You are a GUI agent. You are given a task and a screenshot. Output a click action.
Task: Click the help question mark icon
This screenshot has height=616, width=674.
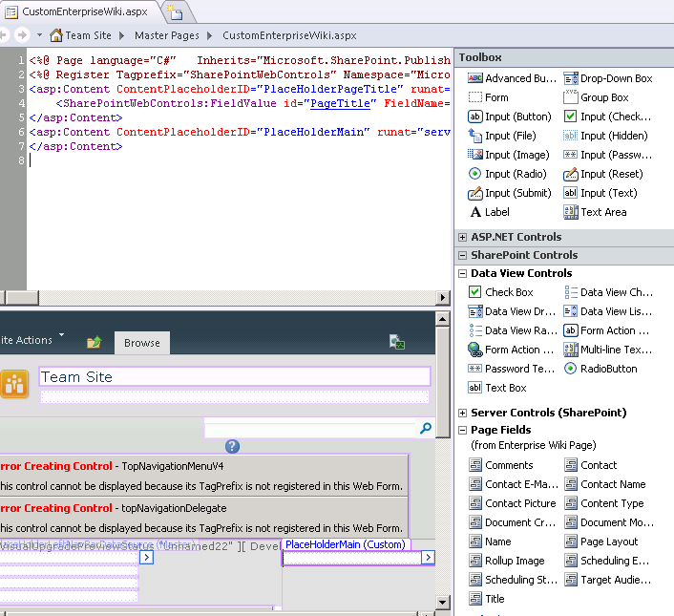point(232,446)
